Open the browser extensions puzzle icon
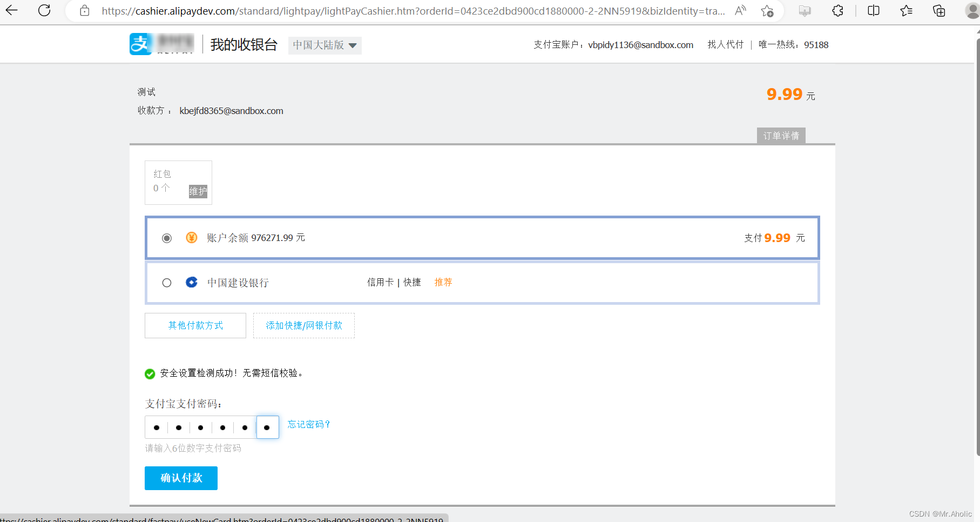The image size is (980, 522). (837, 11)
